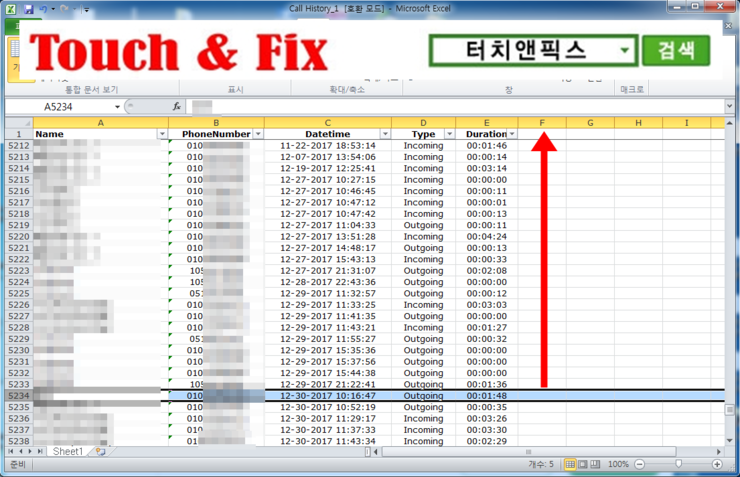Click the 개수: 5 status bar count
Viewport: 740px width, 477px height.
541,464
